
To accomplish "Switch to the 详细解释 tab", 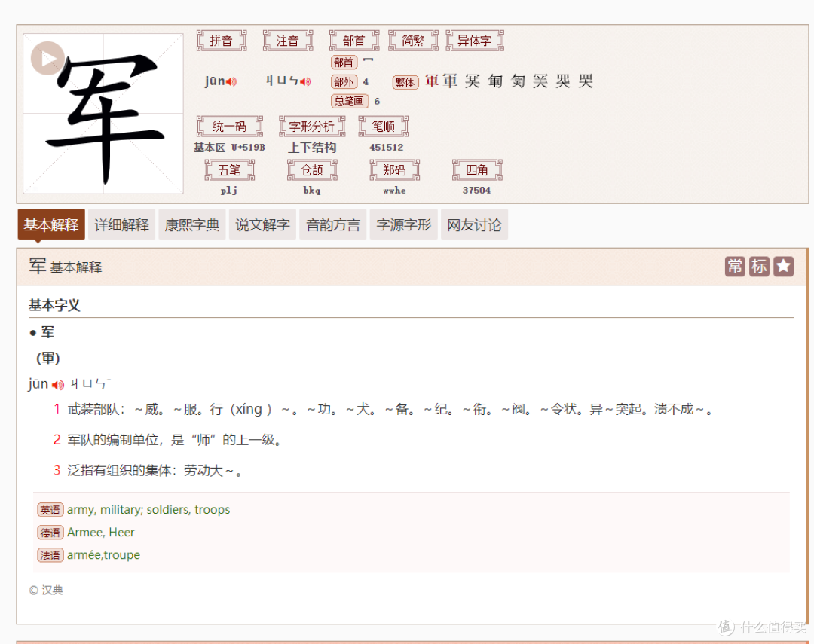I will [121, 224].
